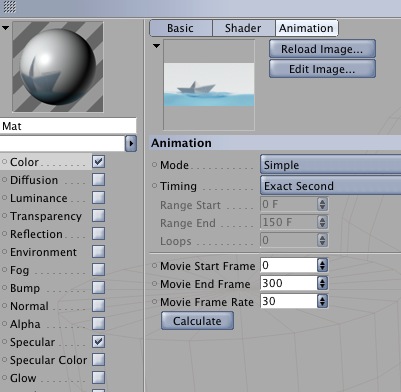Click the empty field below Mat name

click(62, 144)
